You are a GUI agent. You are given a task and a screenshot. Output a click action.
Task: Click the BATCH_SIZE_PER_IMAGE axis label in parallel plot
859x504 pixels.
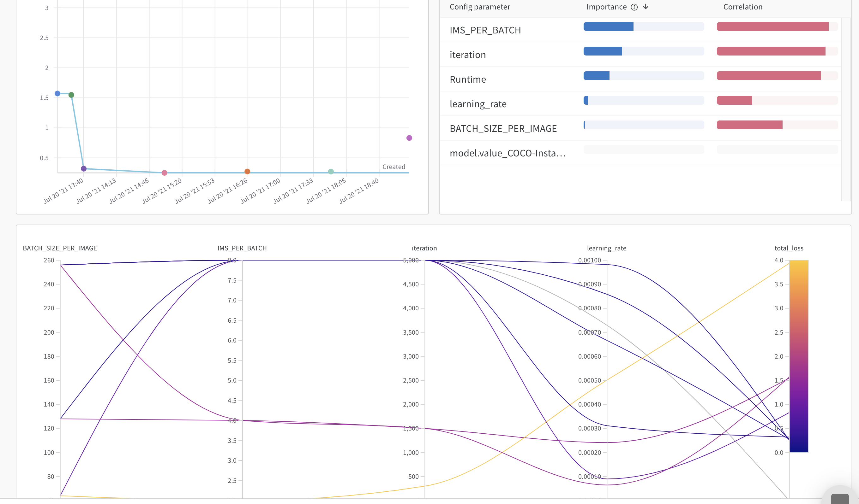[60, 248]
